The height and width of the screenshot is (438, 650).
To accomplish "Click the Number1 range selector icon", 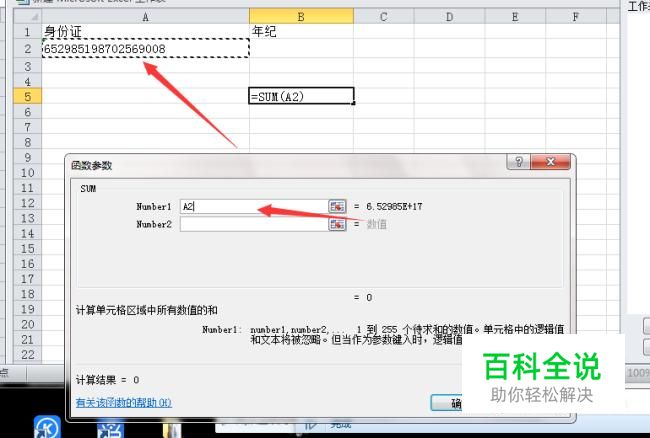I will 337,206.
